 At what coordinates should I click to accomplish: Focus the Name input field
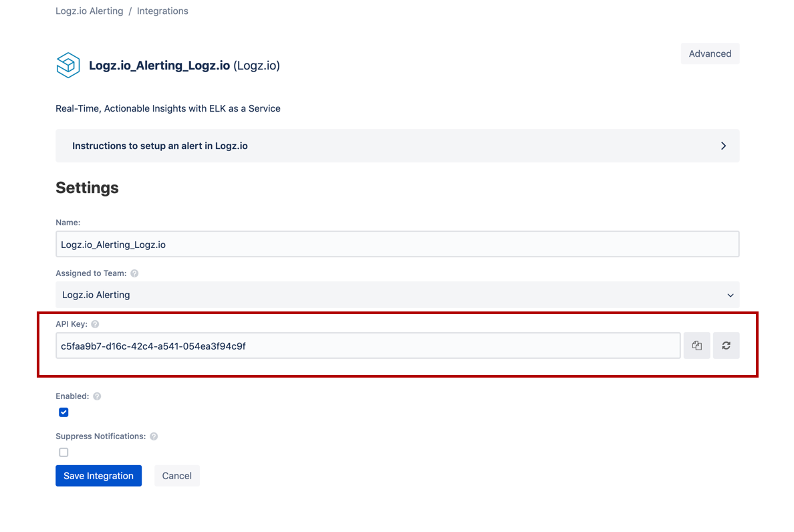coord(398,245)
